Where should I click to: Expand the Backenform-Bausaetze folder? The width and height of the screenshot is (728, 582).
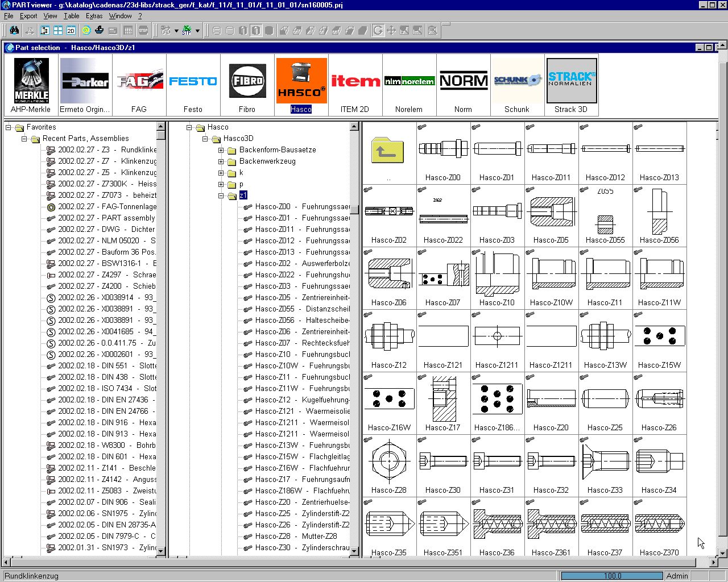point(221,150)
